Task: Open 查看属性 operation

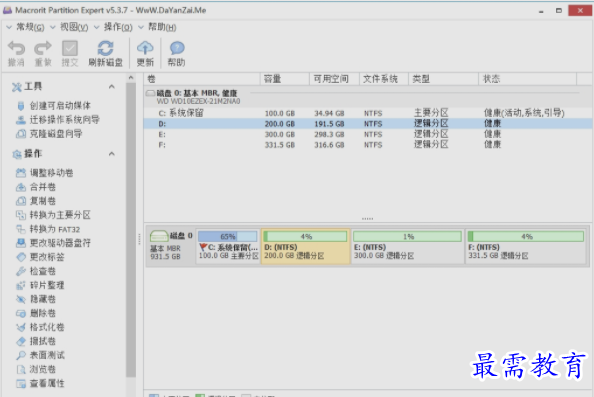Action: [41, 383]
